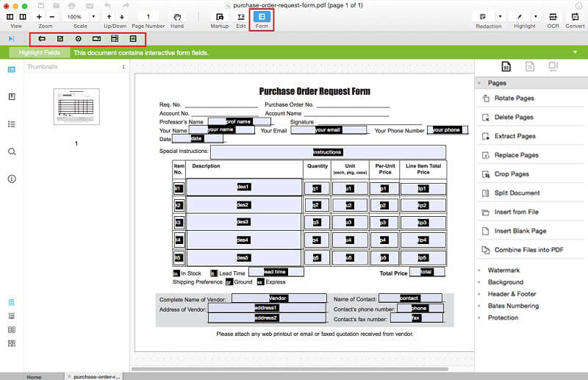Open the document info sidebar icon
This screenshot has width=588, height=380.
[12, 179]
